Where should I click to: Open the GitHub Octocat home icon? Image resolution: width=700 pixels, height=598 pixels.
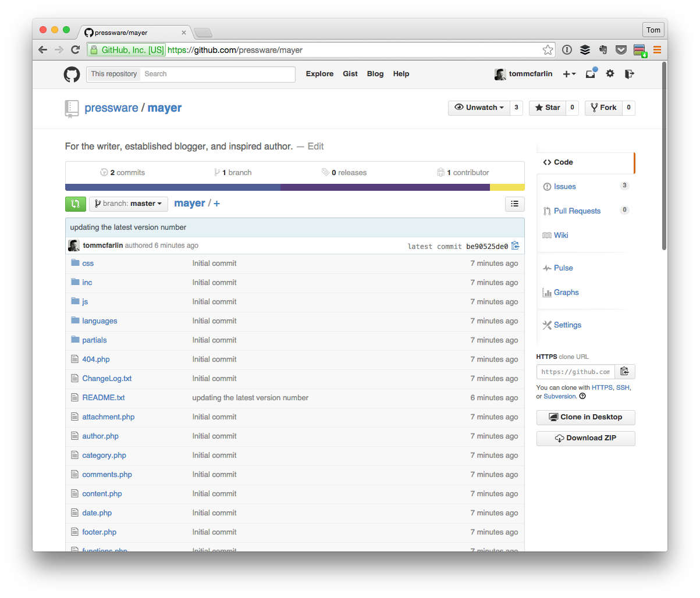coord(72,74)
